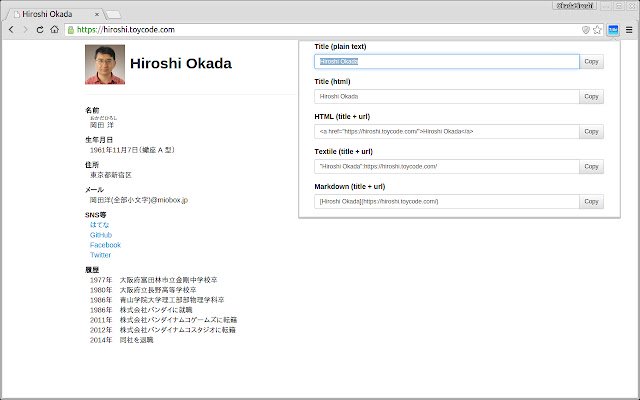Viewport: 640px width, 400px height.
Task: Open the Facebook link
Action: (105, 245)
